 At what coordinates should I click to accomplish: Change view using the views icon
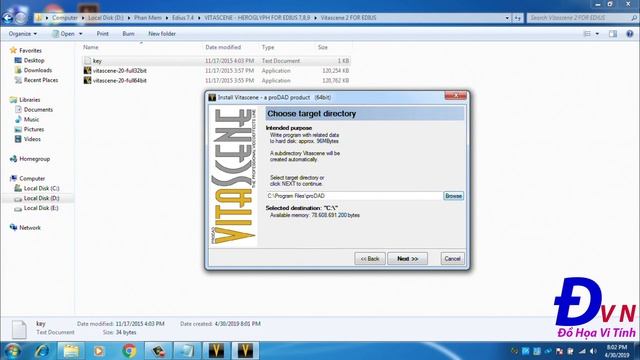tap(587, 34)
